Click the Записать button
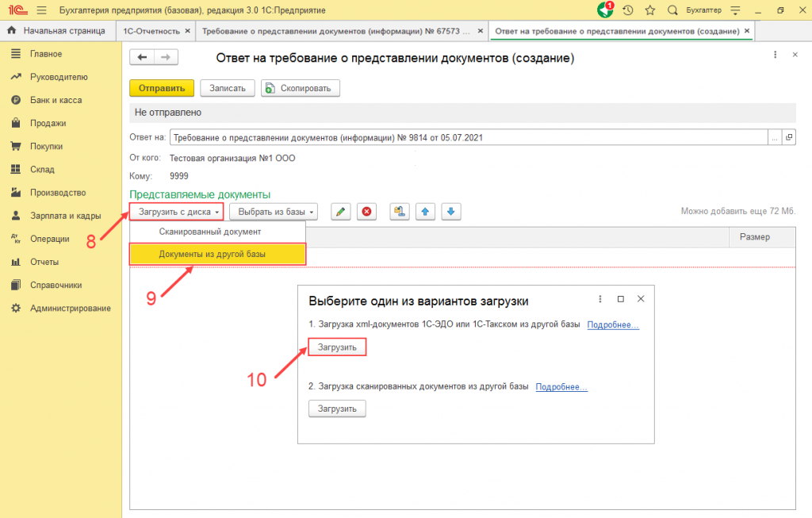This screenshot has width=812, height=518. [228, 88]
